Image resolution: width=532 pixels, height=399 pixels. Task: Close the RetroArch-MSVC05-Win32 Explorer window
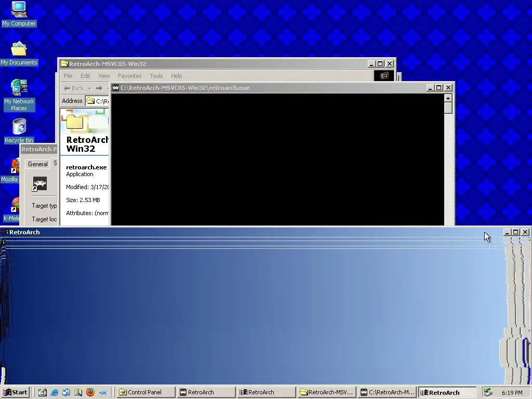pyautogui.click(x=390, y=64)
